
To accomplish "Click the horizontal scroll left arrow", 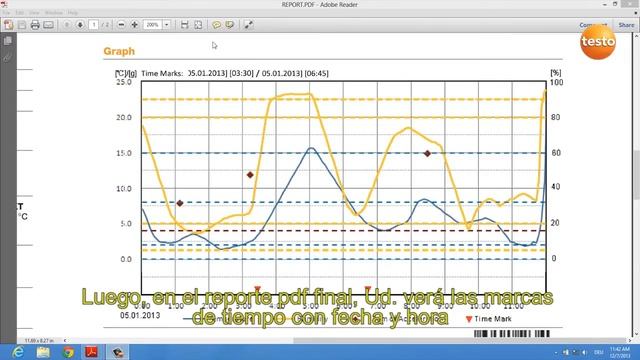I will [x=65, y=340].
